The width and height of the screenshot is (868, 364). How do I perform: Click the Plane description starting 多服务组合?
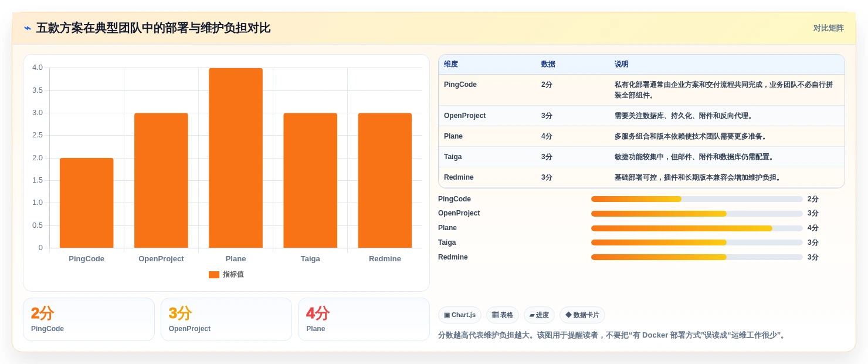(x=692, y=136)
